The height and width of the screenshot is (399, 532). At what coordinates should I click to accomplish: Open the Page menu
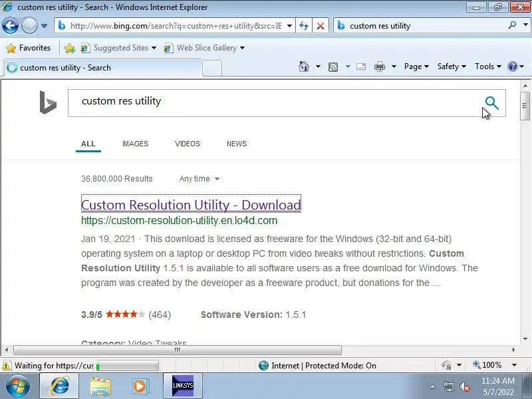pyautogui.click(x=416, y=66)
